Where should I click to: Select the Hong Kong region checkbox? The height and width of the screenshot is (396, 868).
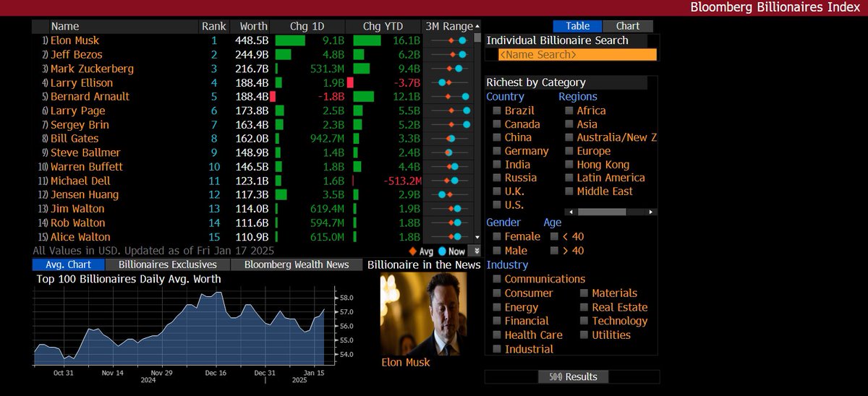[569, 164]
